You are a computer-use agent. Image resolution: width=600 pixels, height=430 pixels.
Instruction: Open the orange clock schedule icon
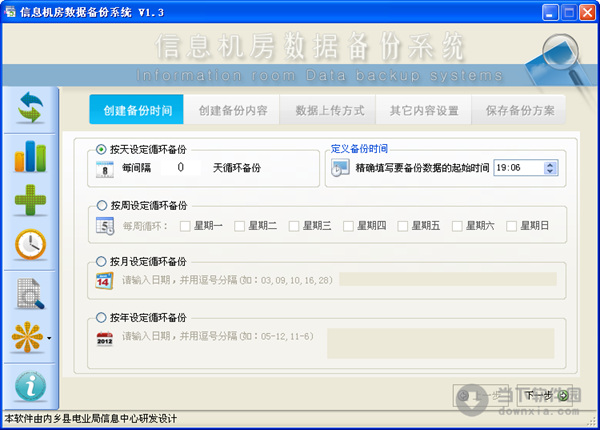[30, 244]
